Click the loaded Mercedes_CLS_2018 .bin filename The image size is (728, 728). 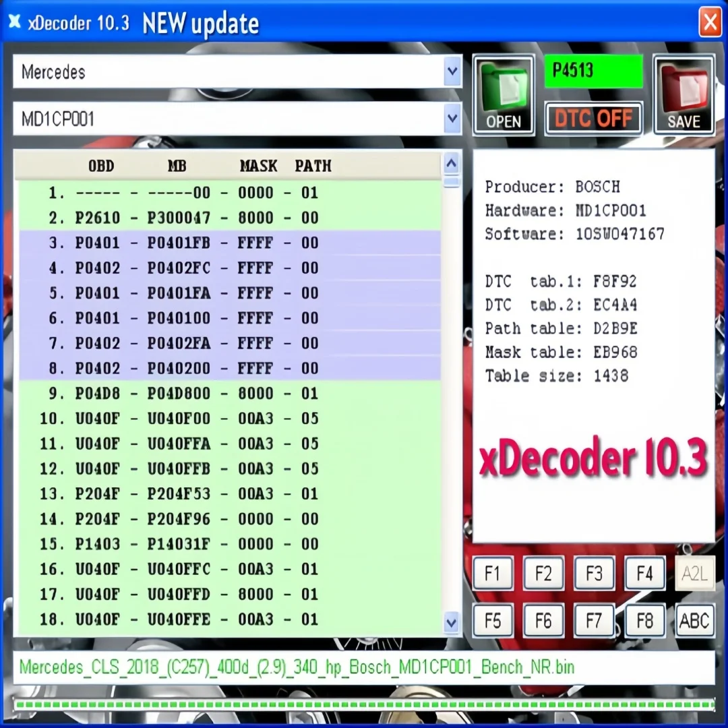(297, 667)
